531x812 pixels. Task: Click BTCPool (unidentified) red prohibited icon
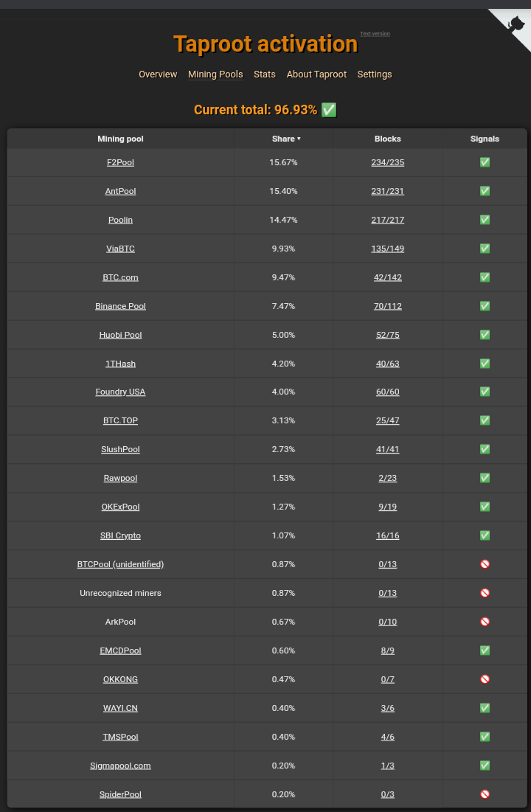pos(485,564)
